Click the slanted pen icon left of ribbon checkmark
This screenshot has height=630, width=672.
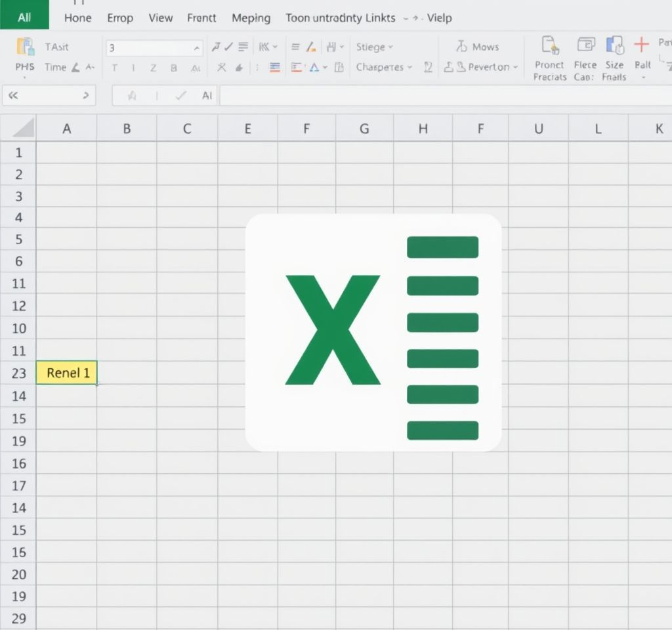(216, 47)
